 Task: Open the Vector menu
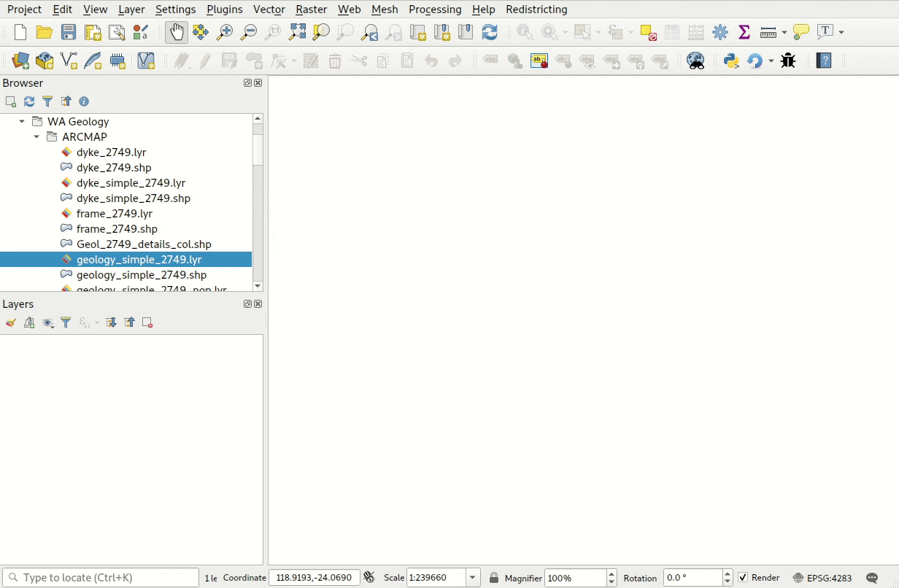[269, 9]
